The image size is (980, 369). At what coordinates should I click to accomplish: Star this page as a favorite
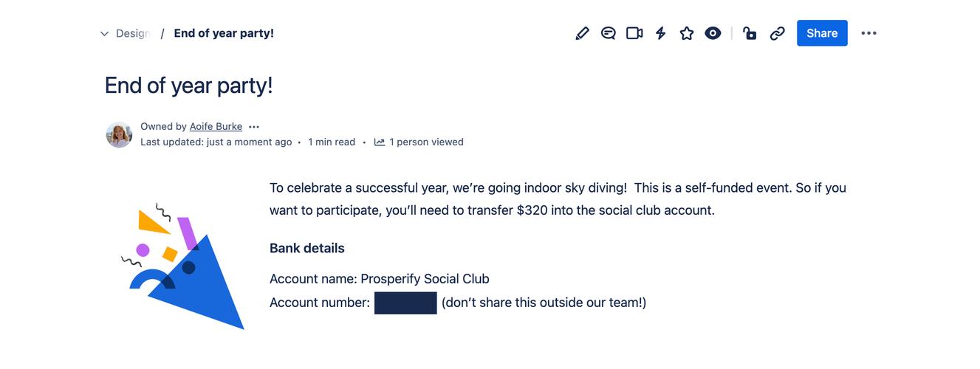coord(687,33)
